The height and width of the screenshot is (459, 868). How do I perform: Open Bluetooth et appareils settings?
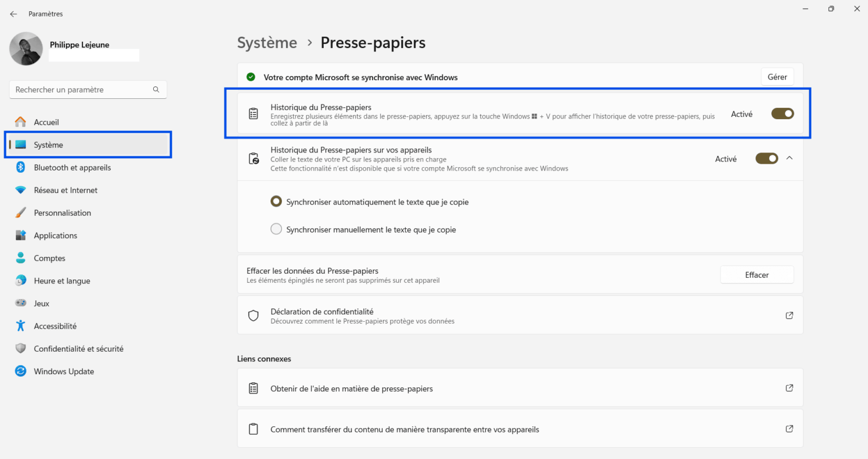click(x=72, y=168)
